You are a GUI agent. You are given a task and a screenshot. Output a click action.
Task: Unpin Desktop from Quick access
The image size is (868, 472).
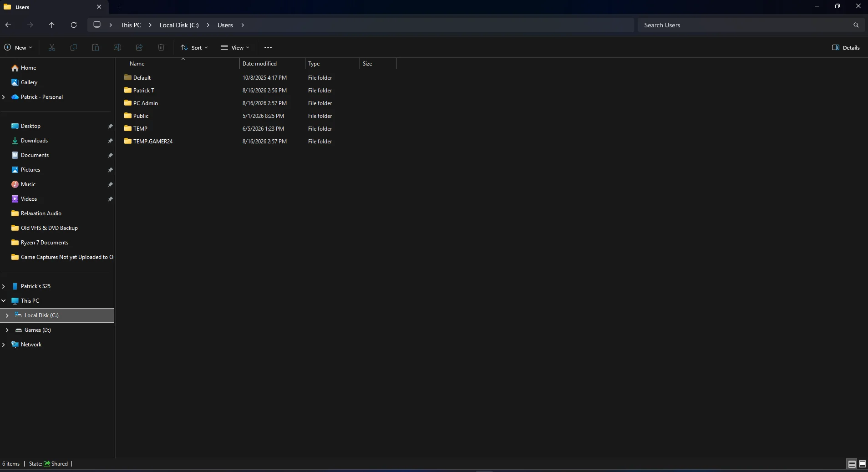coord(110,126)
